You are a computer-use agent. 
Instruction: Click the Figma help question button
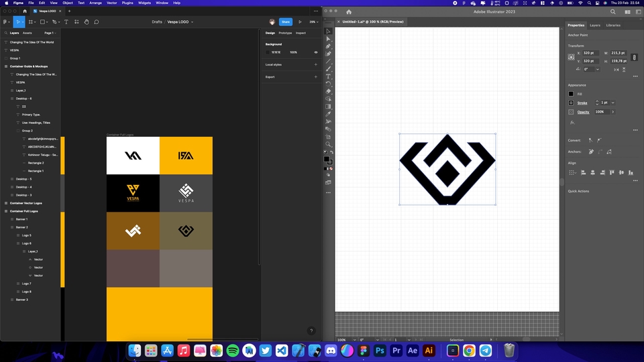(x=311, y=330)
